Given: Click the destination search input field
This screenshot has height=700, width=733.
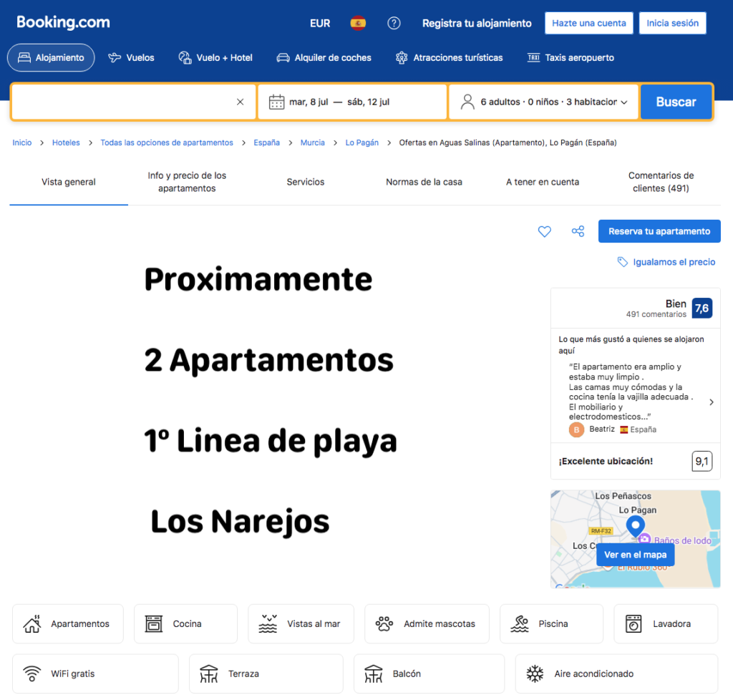Looking at the screenshot, I should (122, 102).
